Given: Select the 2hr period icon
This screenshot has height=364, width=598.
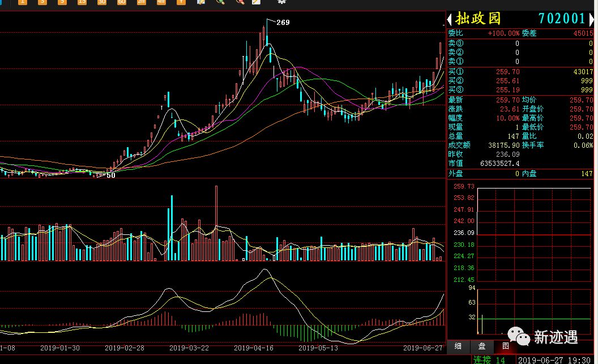Looking at the screenshot, I should (x=141, y=2).
